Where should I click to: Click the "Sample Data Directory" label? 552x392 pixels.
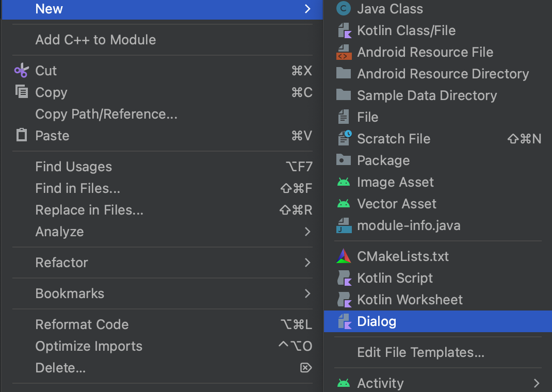coord(427,95)
